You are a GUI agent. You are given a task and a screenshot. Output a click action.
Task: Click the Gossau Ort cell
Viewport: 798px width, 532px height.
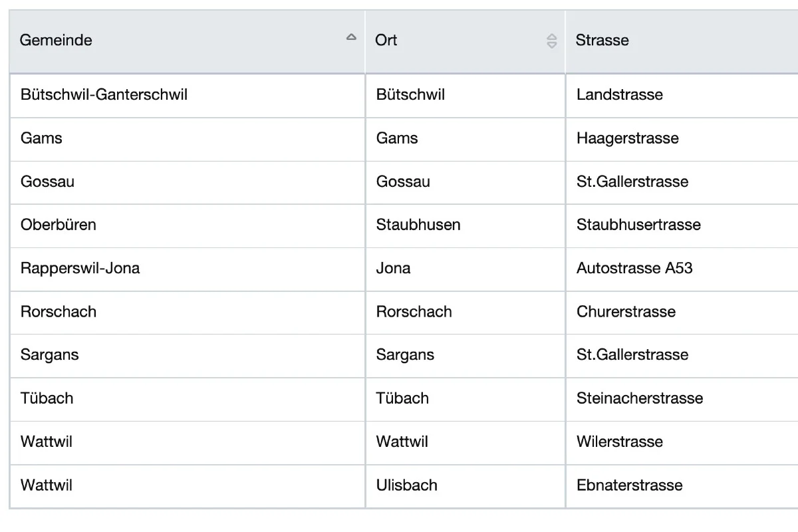coord(465,183)
